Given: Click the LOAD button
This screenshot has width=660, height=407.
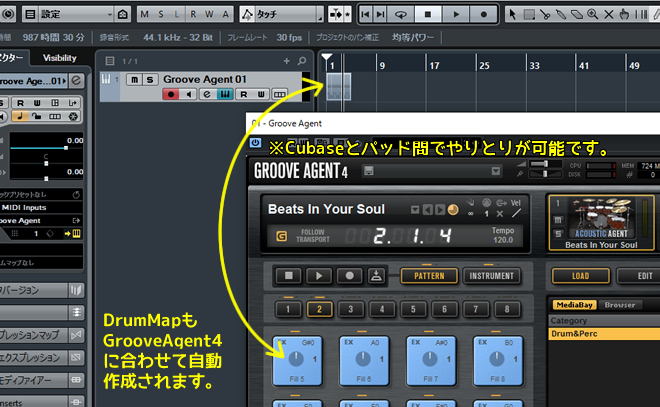Looking at the screenshot, I should (x=580, y=276).
